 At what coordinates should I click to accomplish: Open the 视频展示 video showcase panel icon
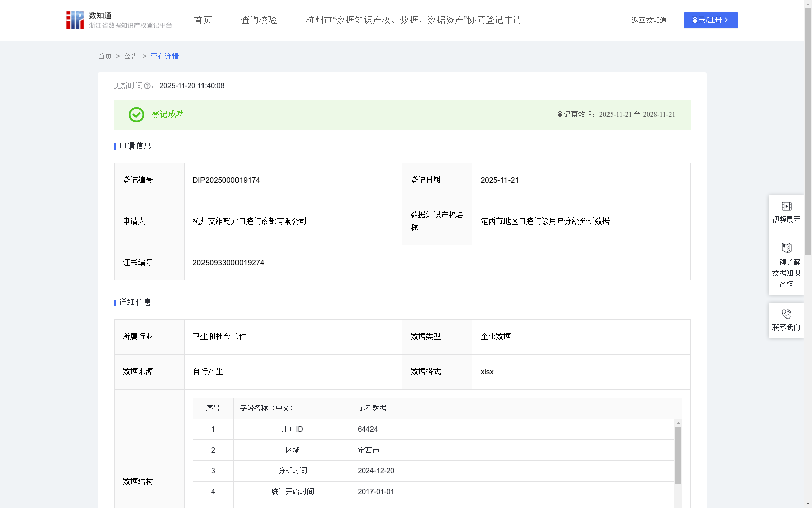786,206
